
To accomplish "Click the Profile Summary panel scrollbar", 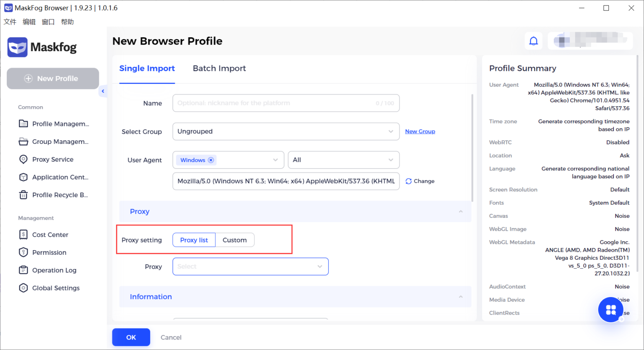I will pyautogui.click(x=637, y=164).
